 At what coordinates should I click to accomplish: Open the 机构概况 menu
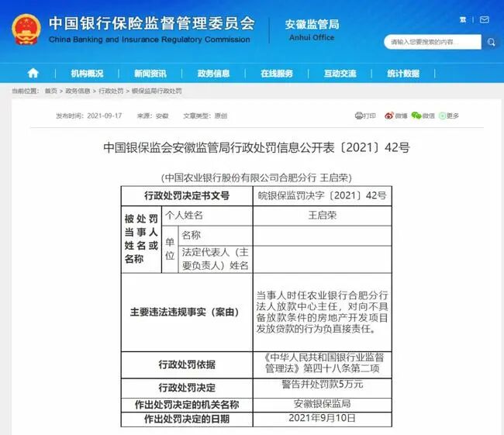pos(87,74)
